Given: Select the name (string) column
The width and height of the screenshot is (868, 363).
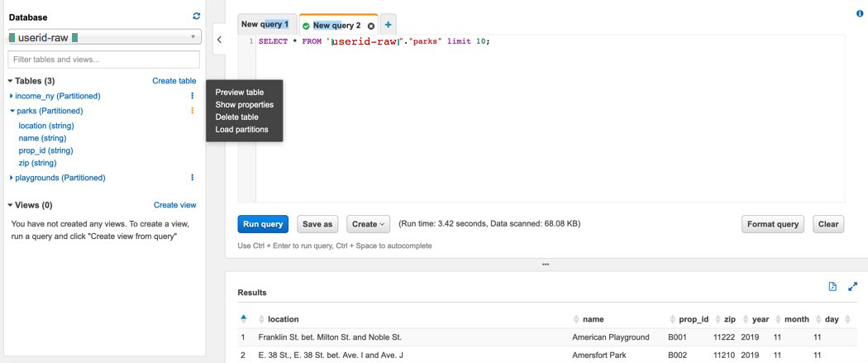Looking at the screenshot, I should 42,138.
